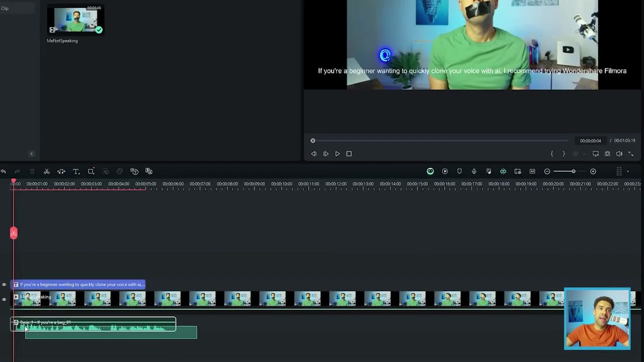Expand the track layout dropdown arrow
The width and height of the screenshot is (644, 362).
tap(628, 171)
